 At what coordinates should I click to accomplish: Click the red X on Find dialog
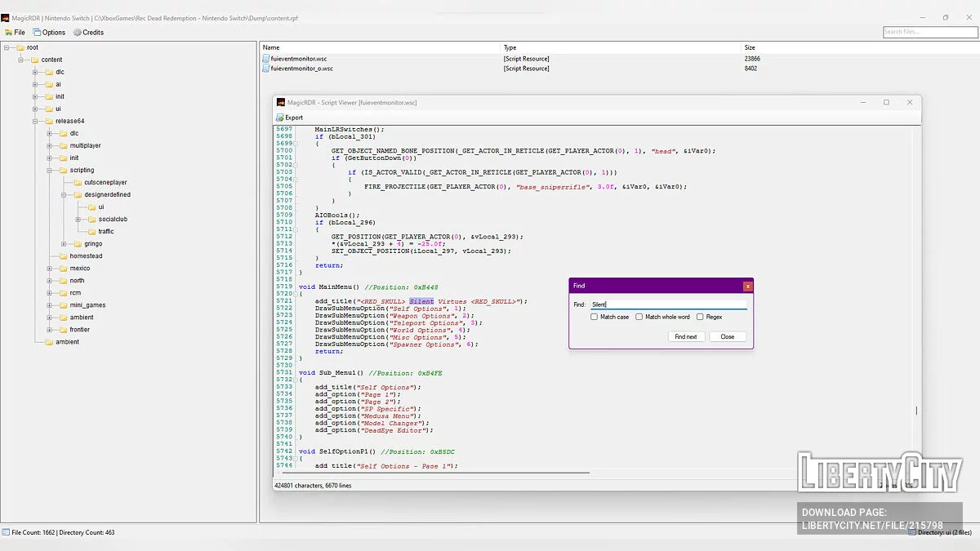click(x=747, y=287)
